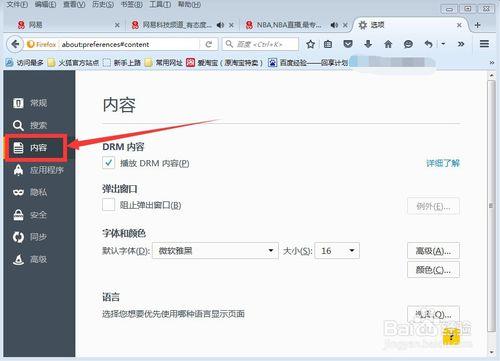Viewport: 500px width, 361px height.
Task: Open 搜索 settings category
Action: point(39,125)
